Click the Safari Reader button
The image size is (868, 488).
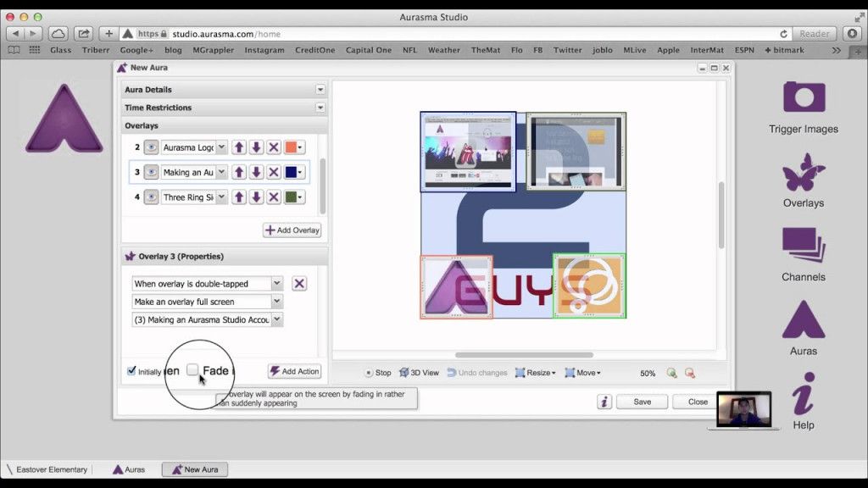(815, 34)
